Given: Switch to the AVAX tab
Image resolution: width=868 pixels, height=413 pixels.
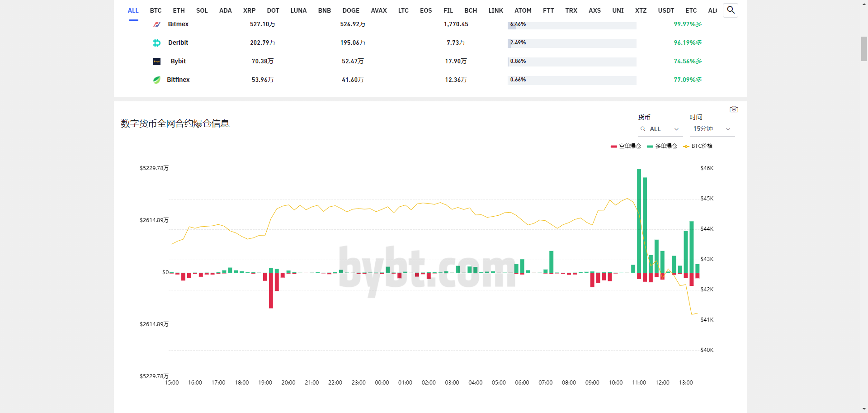Looking at the screenshot, I should click(379, 10).
